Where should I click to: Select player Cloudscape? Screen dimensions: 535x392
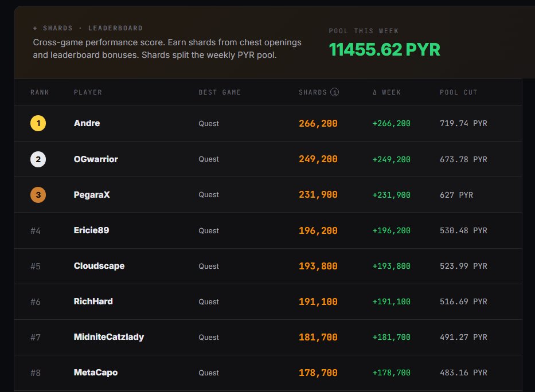[x=99, y=266]
